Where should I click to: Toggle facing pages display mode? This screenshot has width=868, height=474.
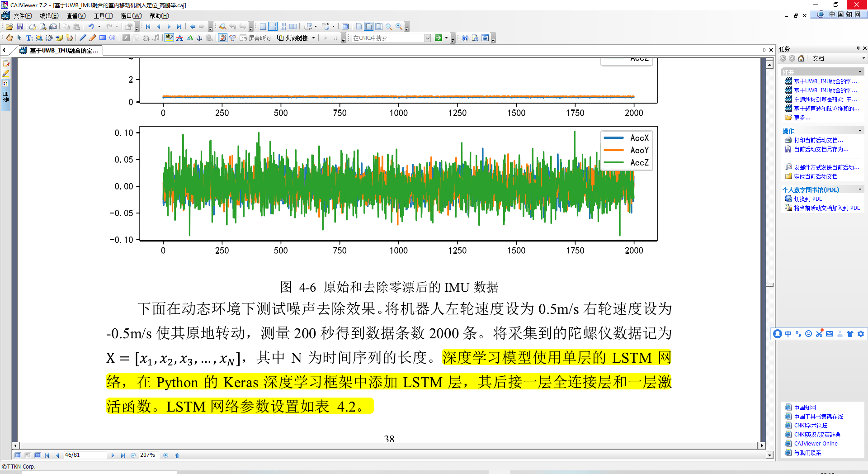click(294, 27)
